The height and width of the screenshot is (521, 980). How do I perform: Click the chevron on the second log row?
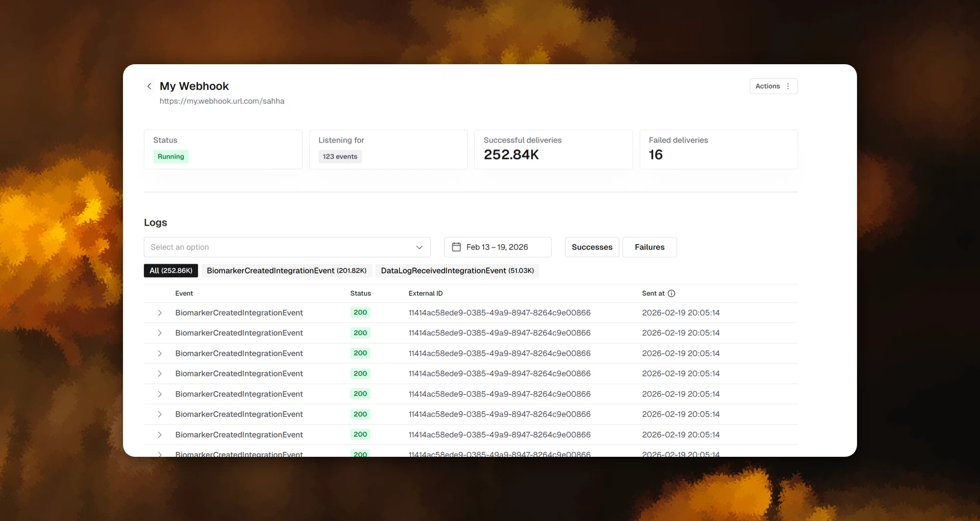point(159,333)
